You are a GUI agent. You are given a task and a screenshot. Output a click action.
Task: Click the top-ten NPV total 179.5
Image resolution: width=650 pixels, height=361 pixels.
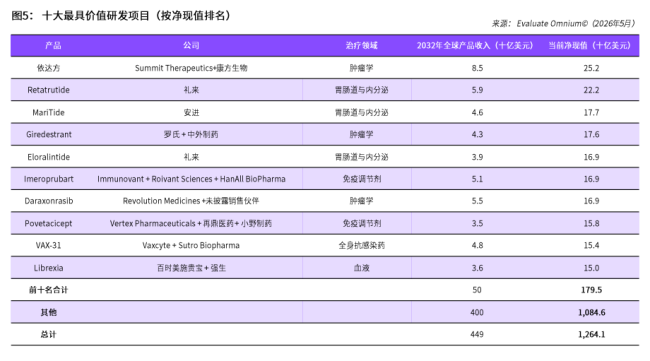pyautogui.click(x=591, y=290)
